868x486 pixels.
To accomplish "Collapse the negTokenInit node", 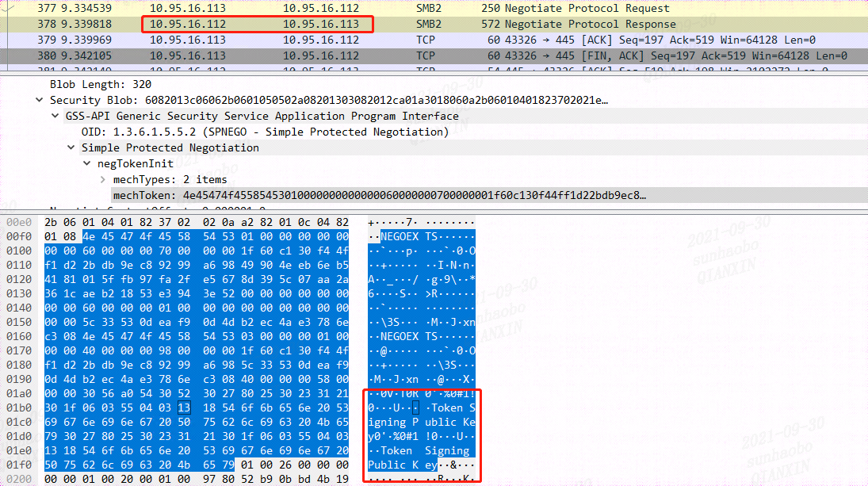I will tap(87, 163).
